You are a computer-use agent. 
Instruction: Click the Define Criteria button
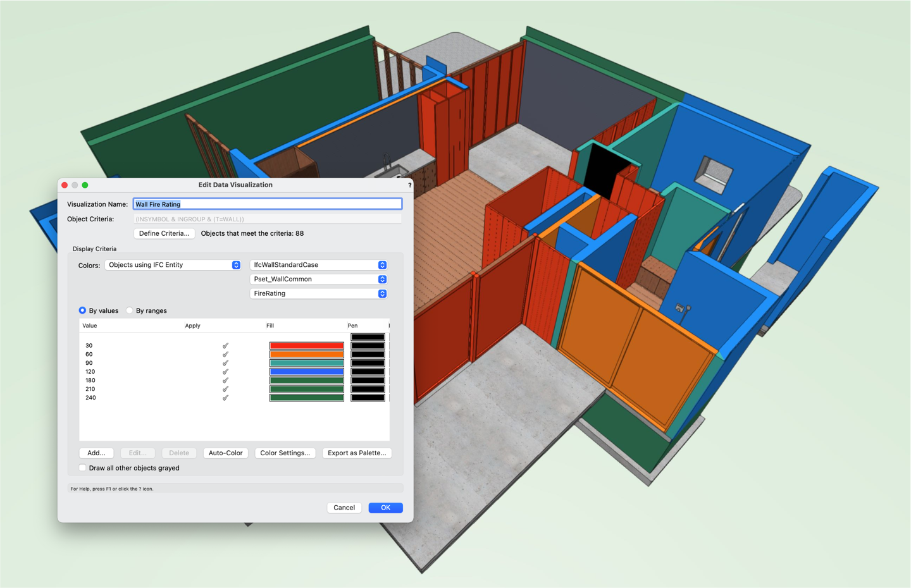click(x=164, y=233)
